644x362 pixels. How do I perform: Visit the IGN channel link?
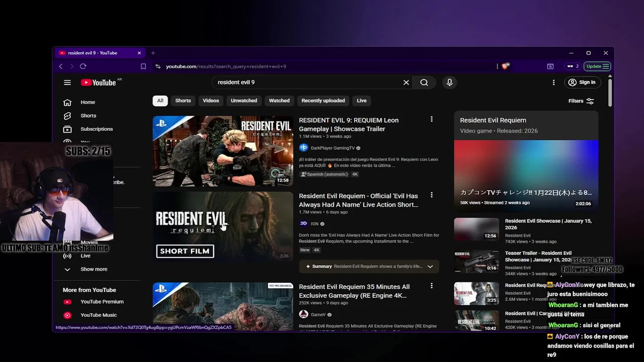(314, 224)
